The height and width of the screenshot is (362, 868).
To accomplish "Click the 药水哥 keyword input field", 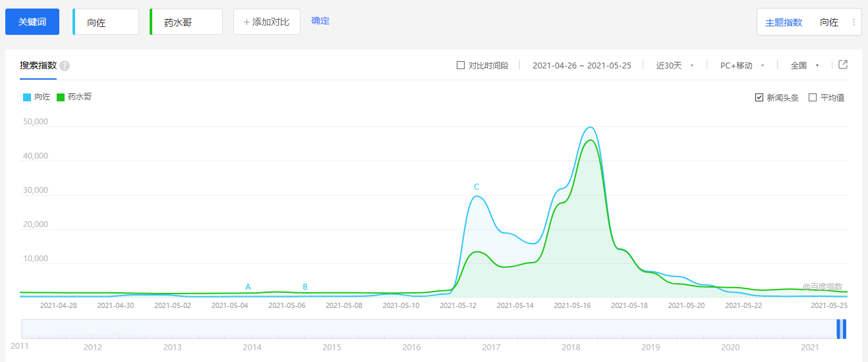I will 187,22.
